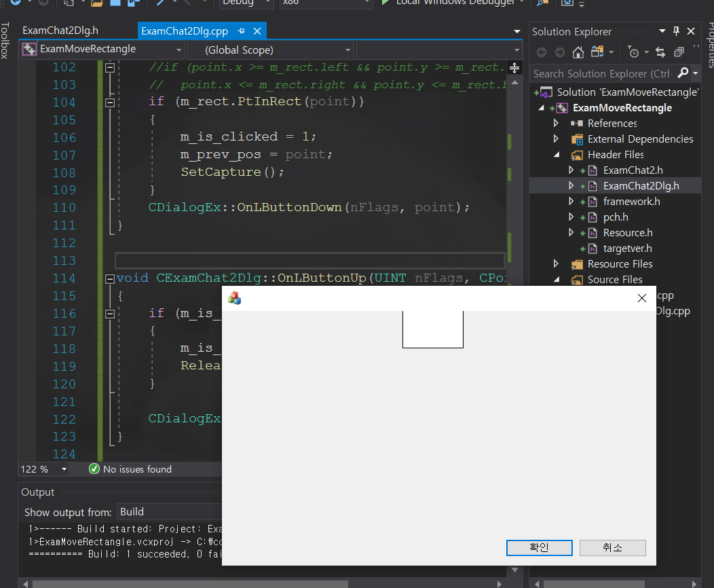Pin the Solution Explorer panel
The width and height of the screenshot is (714, 588).
677,31
